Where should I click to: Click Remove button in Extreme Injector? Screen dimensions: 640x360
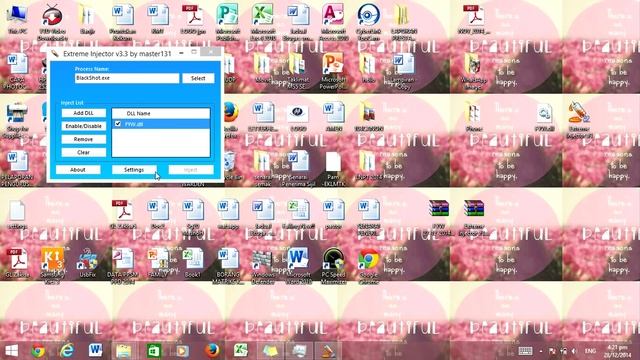[84, 139]
